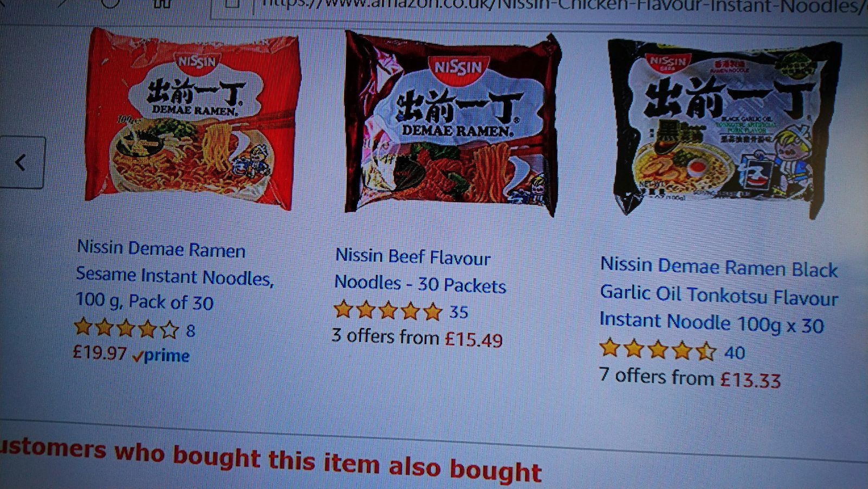Click the star rating of Black Garlic noodles
This screenshot has height=489, width=868.
pos(657,349)
